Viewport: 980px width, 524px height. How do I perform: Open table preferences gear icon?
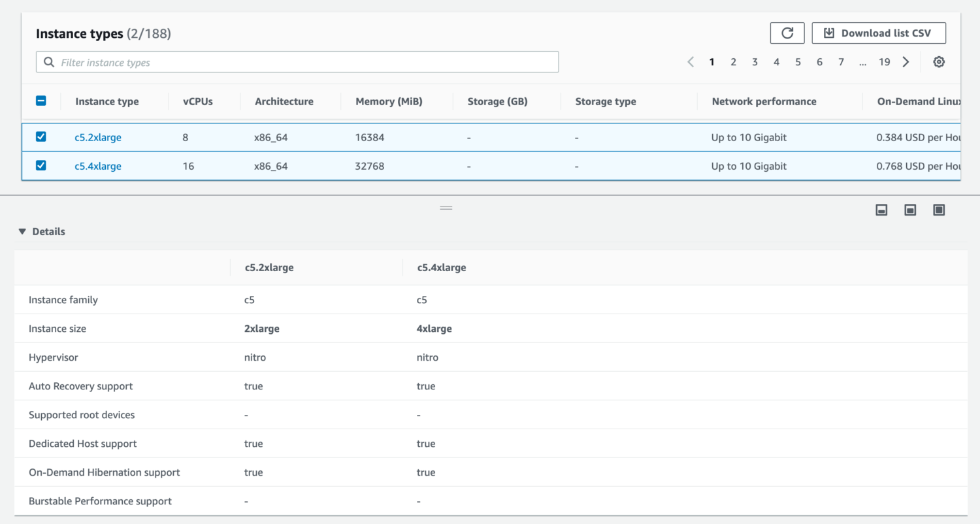point(939,62)
